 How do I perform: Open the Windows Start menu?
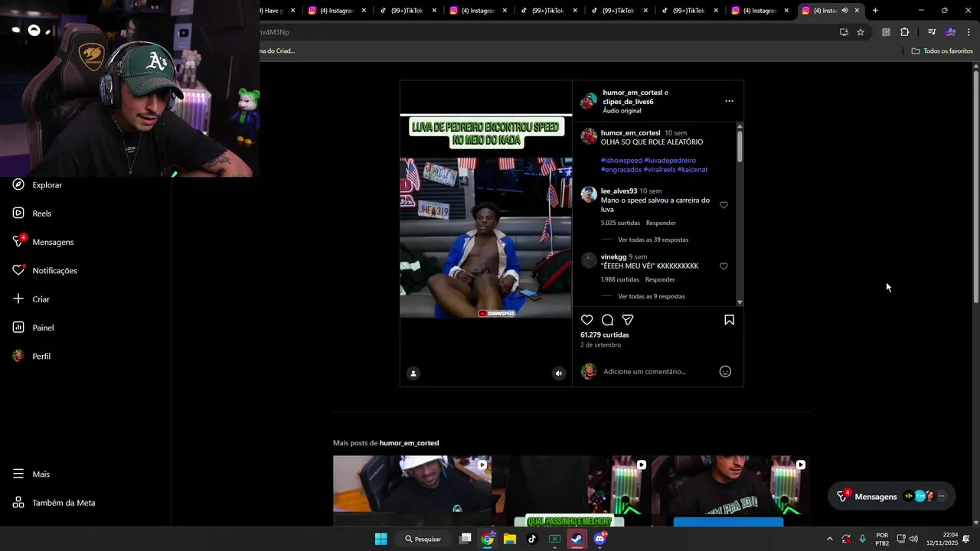click(x=381, y=539)
